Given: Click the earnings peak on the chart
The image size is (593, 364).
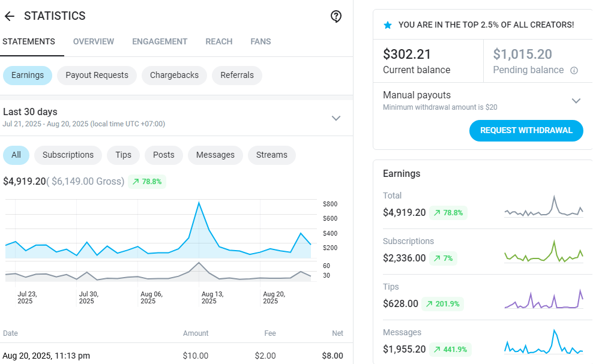Looking at the screenshot, I should [199, 203].
